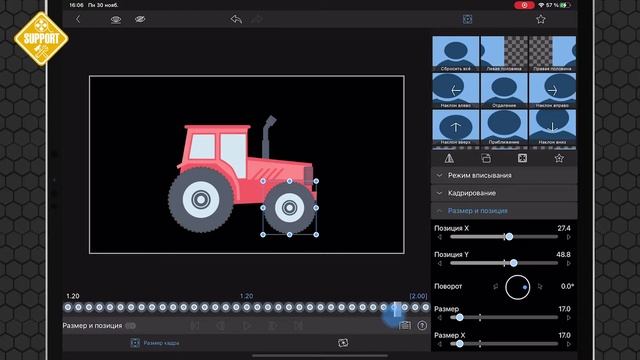Select the Размер кадра bottom tab

coord(155,343)
